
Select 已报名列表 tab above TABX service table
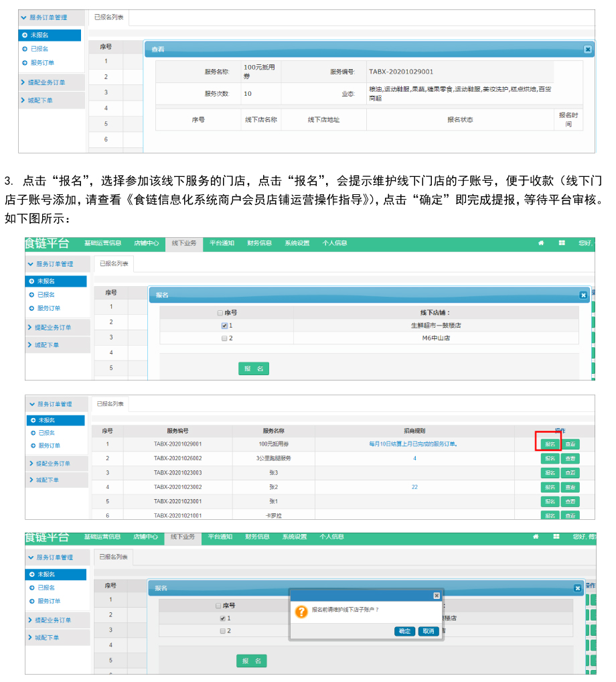pyautogui.click(x=108, y=404)
